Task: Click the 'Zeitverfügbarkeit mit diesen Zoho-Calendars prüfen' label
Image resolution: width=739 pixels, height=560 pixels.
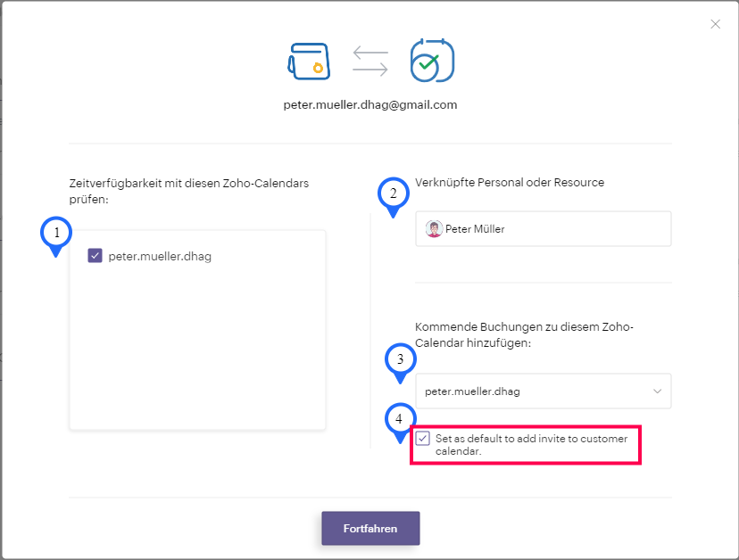Action: 189,191
